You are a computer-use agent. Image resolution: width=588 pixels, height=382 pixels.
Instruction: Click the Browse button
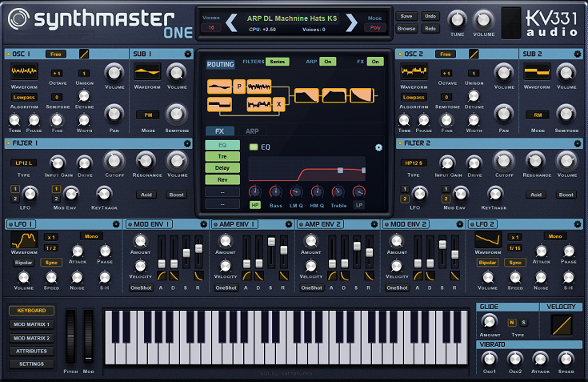pyautogui.click(x=406, y=29)
